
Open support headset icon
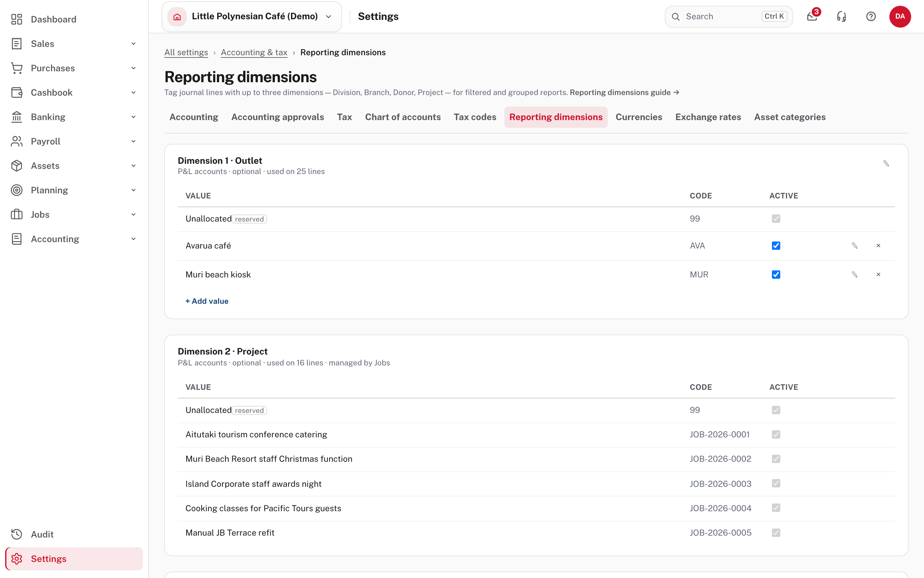click(842, 16)
